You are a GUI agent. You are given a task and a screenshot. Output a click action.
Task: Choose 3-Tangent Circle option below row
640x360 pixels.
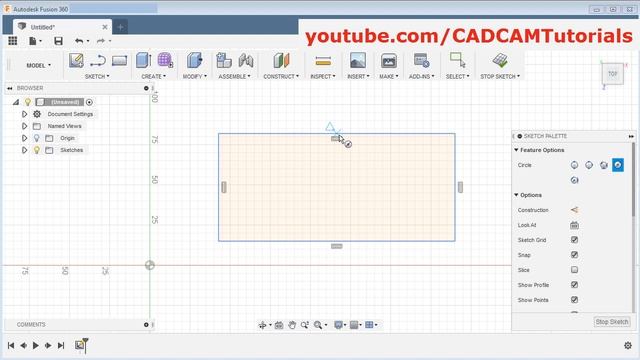click(x=574, y=180)
